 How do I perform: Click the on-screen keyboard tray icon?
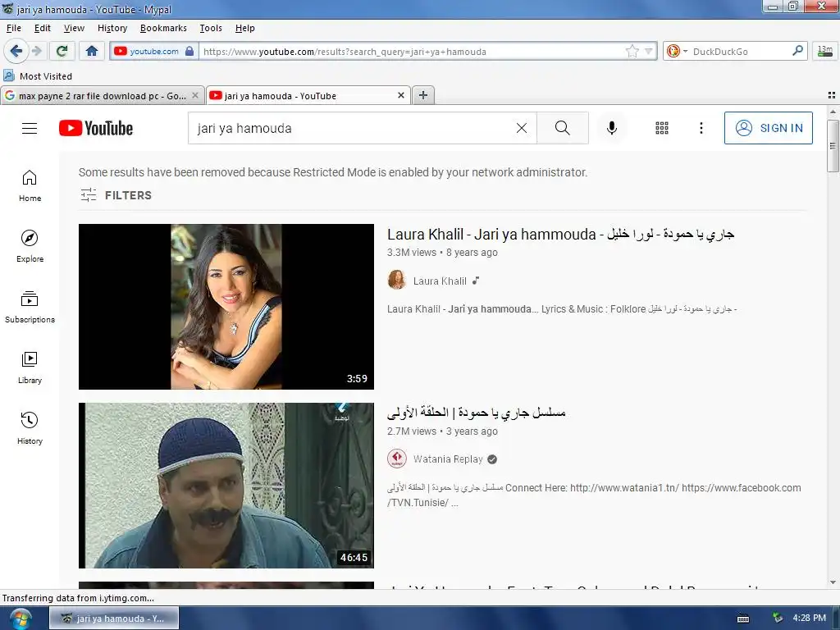(x=743, y=619)
